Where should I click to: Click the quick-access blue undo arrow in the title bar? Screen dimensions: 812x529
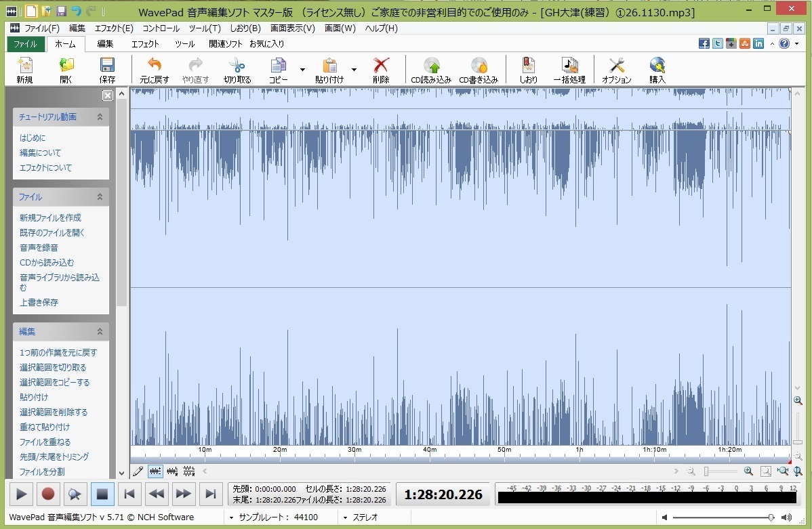(76, 11)
